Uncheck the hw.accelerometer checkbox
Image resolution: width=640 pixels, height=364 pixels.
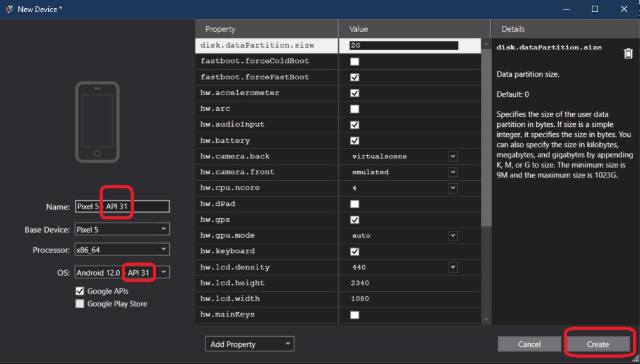[x=355, y=93]
